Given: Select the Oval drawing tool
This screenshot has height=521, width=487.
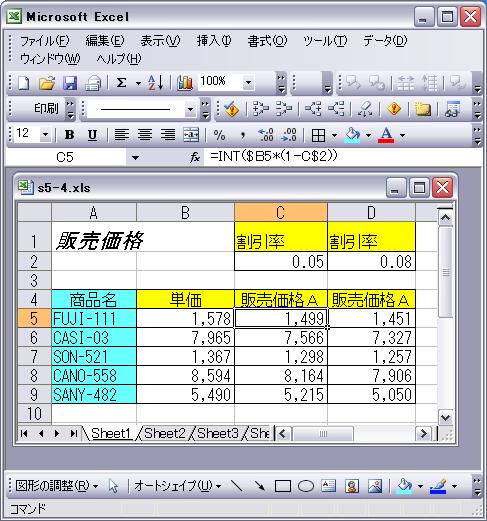Looking at the screenshot, I should 306,486.
